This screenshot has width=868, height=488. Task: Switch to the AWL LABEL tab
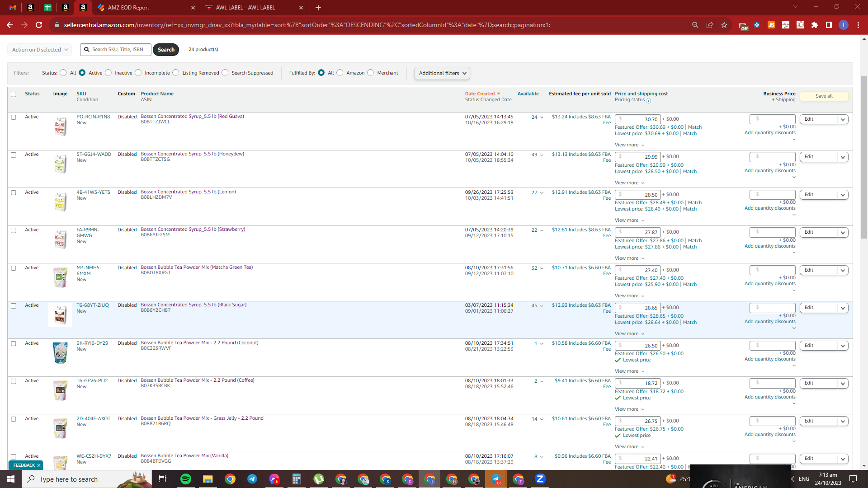(254, 8)
